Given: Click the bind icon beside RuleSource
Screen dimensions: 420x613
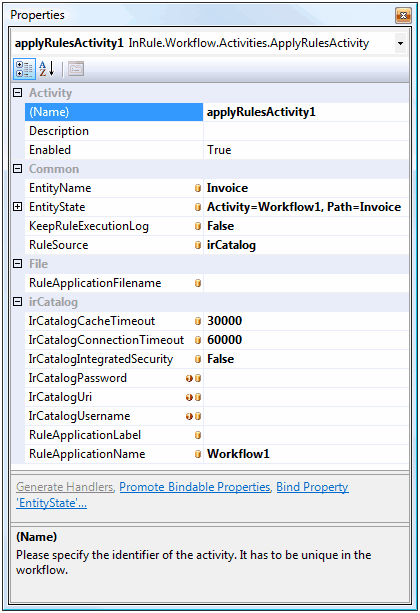Looking at the screenshot, I should (198, 245).
